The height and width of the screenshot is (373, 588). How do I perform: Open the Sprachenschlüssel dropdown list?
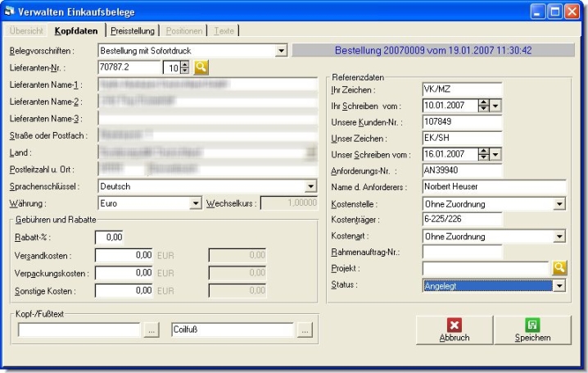point(310,186)
